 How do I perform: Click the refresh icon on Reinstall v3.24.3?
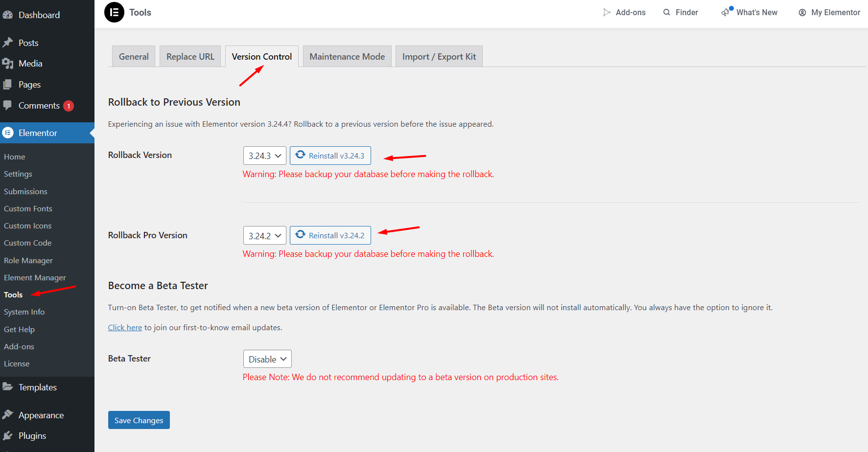click(x=300, y=155)
